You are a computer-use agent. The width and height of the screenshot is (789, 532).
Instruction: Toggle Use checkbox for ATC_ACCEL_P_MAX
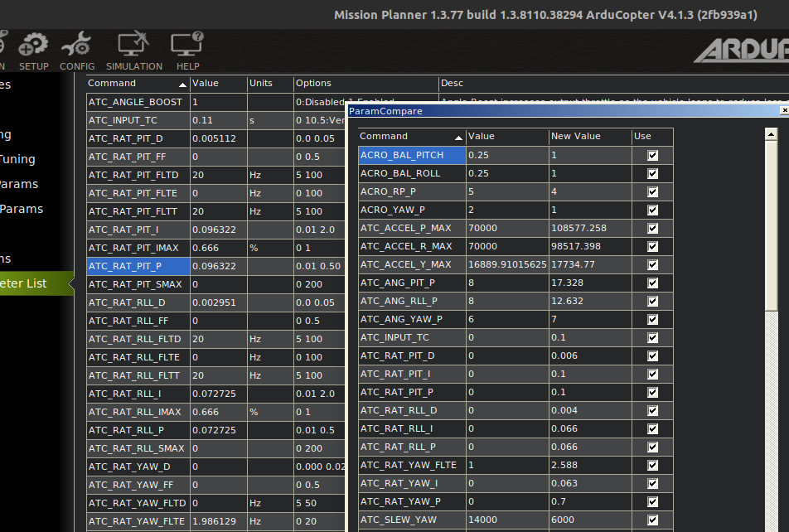coord(652,229)
